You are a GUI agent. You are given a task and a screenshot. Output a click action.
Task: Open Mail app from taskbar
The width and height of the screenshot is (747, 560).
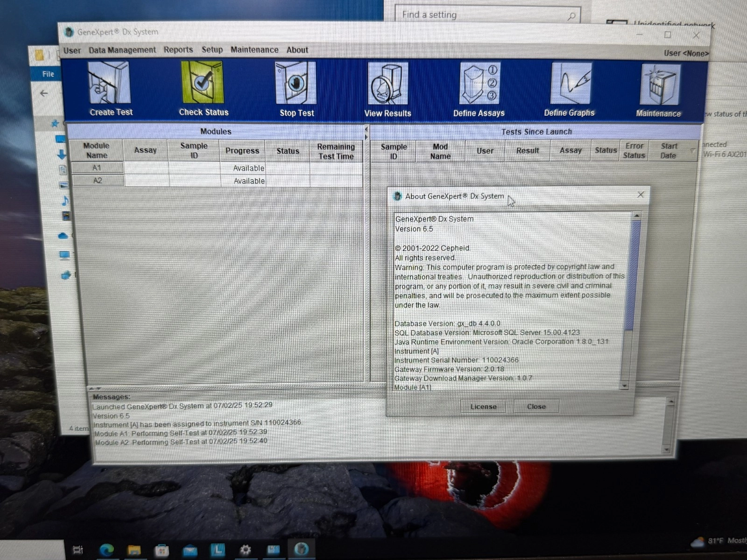[x=190, y=551]
